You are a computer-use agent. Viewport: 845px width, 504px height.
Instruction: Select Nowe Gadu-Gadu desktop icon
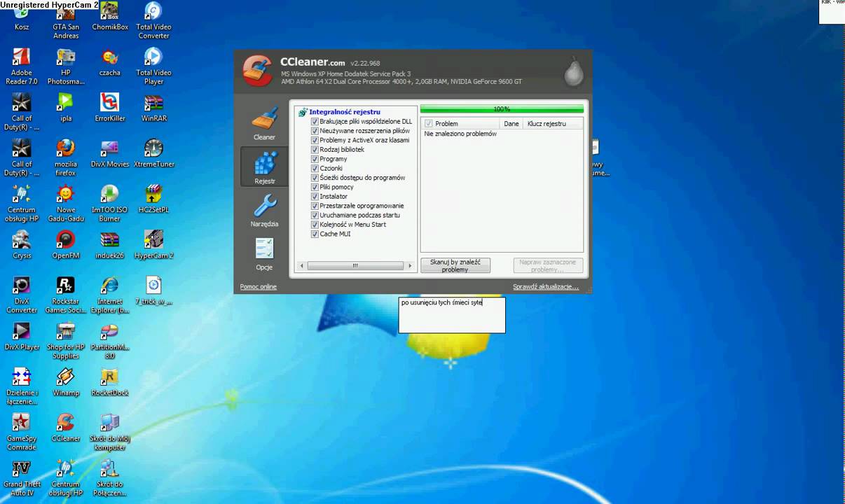pos(66,203)
